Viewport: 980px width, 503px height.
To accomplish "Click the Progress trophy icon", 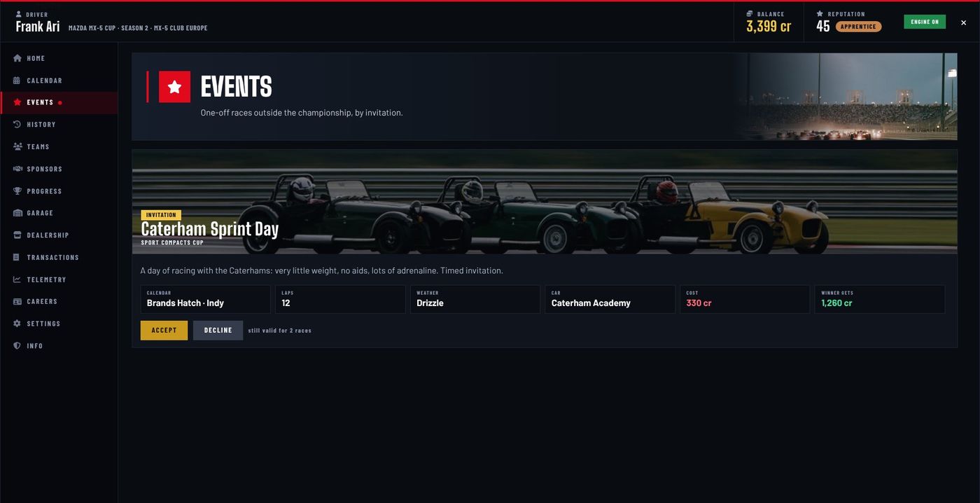I will click(x=17, y=191).
